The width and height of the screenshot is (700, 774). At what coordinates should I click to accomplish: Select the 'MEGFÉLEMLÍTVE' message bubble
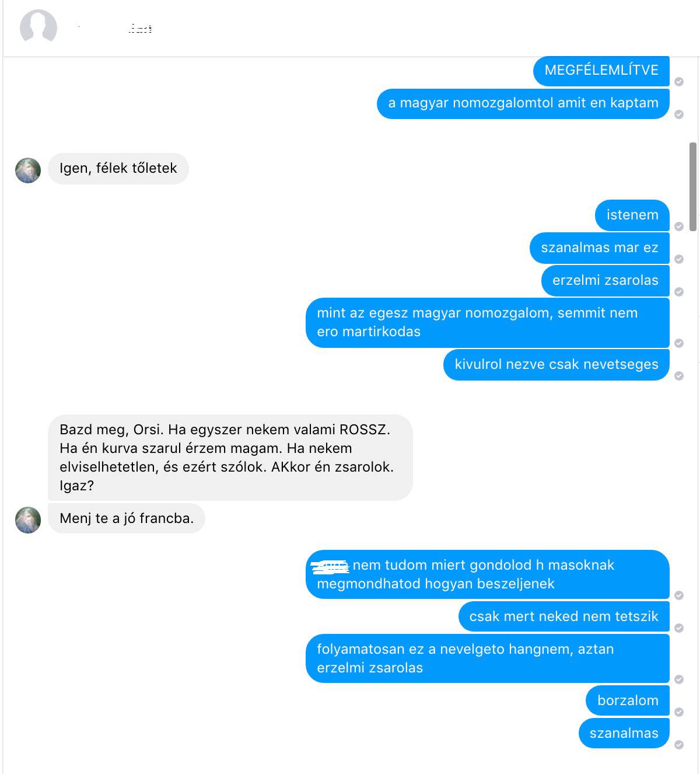[601, 71]
